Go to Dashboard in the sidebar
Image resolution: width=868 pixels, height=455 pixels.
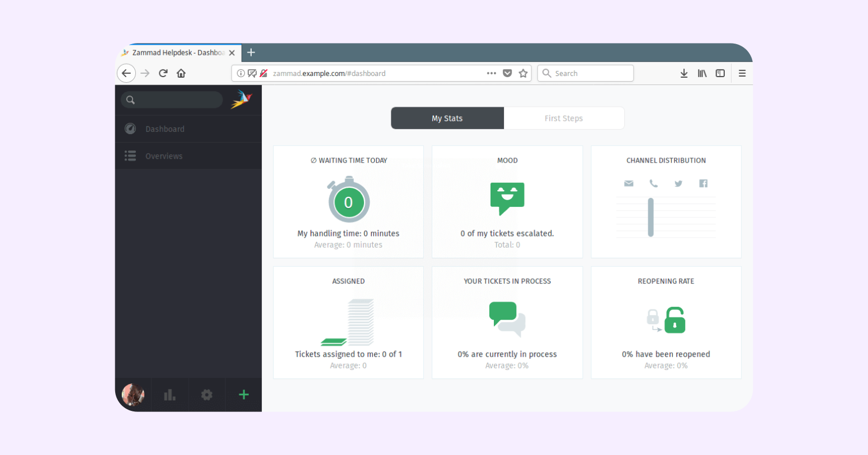pyautogui.click(x=164, y=129)
